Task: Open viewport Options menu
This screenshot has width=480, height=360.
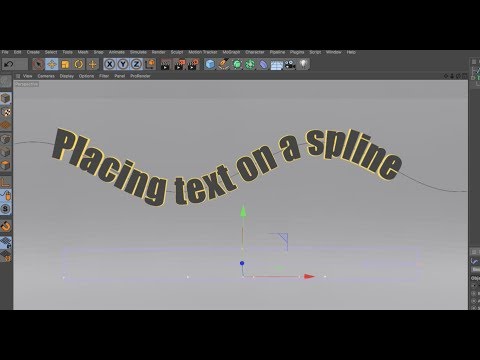Action: pyautogui.click(x=86, y=76)
